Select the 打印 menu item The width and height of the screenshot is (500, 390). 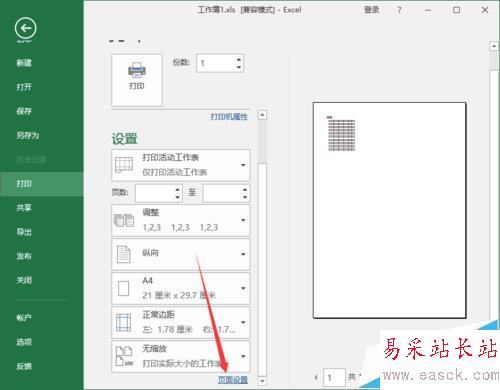pyautogui.click(x=42, y=184)
